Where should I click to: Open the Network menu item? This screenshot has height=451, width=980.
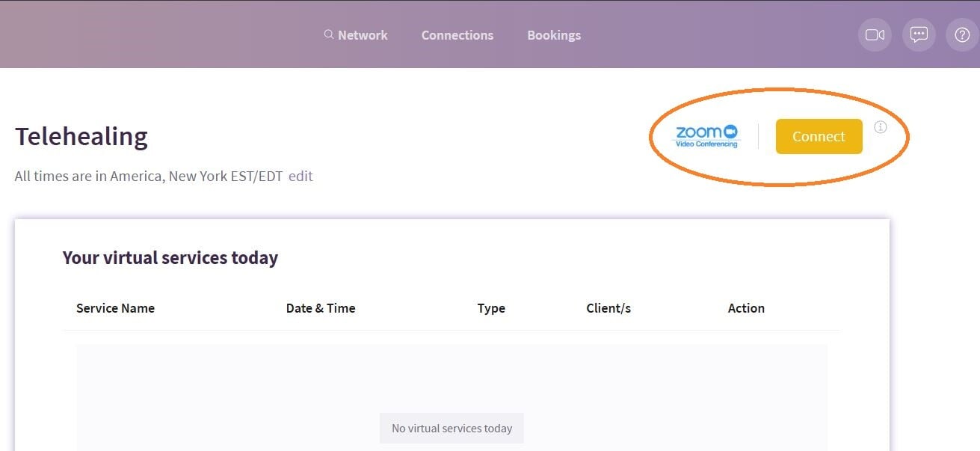coord(363,35)
